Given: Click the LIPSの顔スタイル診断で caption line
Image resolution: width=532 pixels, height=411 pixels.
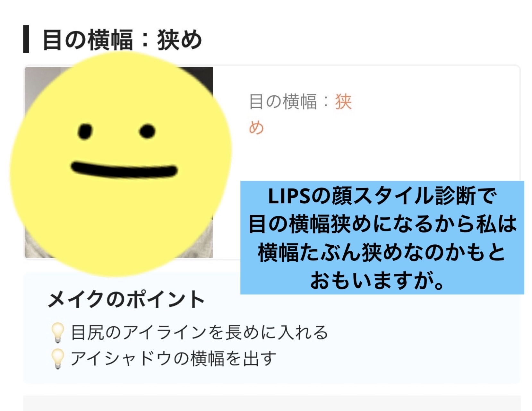Looking at the screenshot, I should tap(382, 196).
